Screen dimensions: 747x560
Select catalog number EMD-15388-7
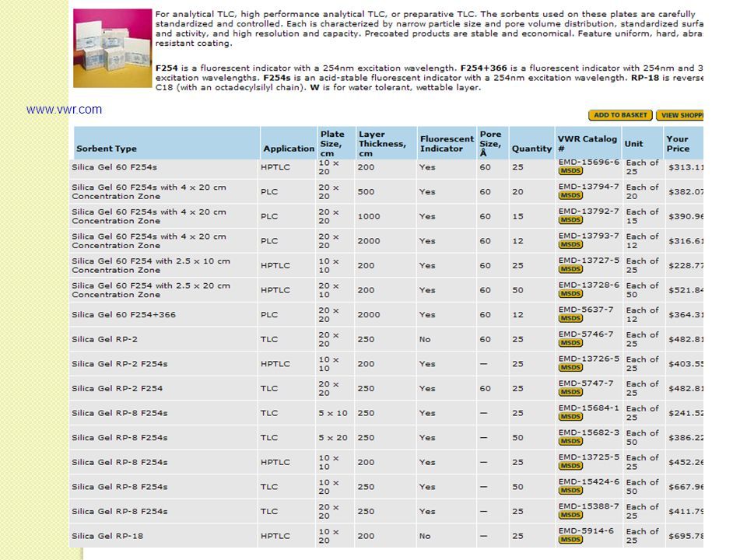(x=589, y=506)
